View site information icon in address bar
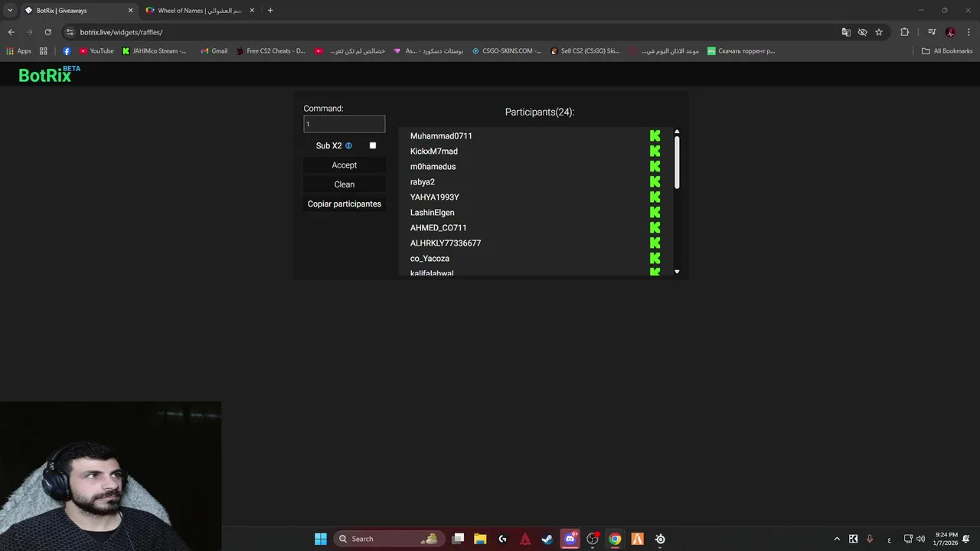 point(70,32)
